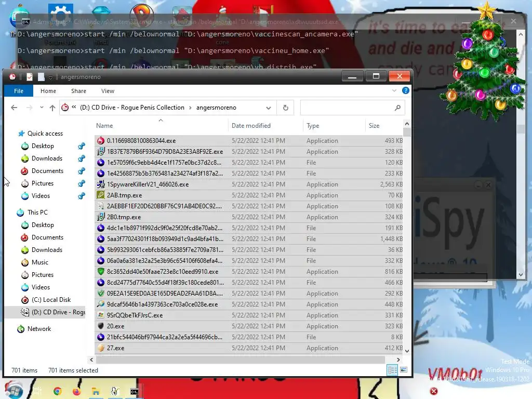Launch Firefox from the taskbar
The image size is (532, 399).
click(77, 392)
